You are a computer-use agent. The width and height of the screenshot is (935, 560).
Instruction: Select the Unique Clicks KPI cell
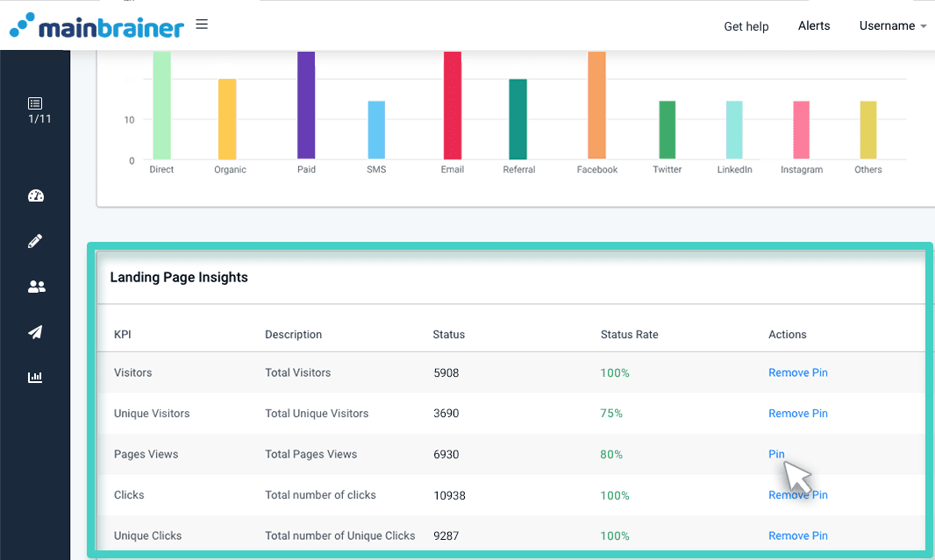pos(148,535)
